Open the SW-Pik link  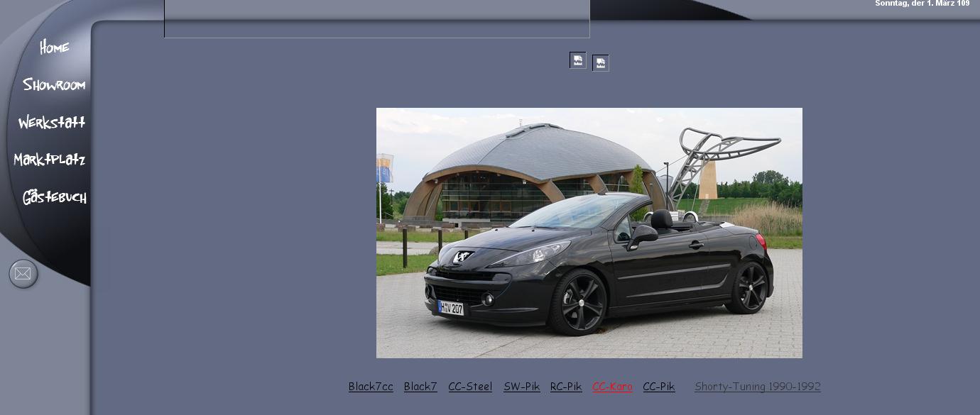522,387
